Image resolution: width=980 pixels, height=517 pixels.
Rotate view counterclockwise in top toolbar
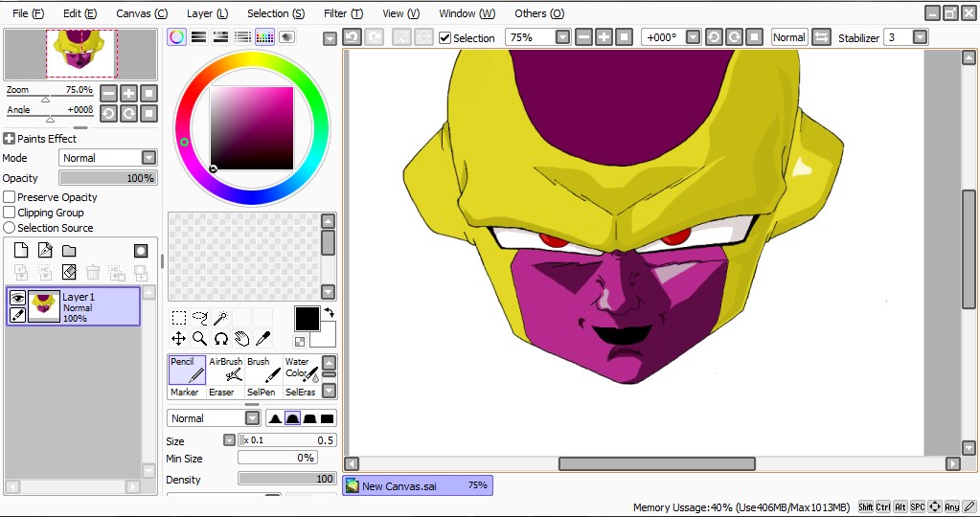(x=714, y=37)
